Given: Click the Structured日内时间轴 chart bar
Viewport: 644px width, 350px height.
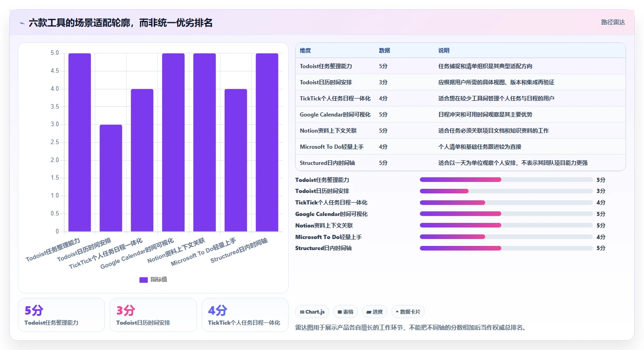Looking at the screenshot, I should [x=267, y=142].
